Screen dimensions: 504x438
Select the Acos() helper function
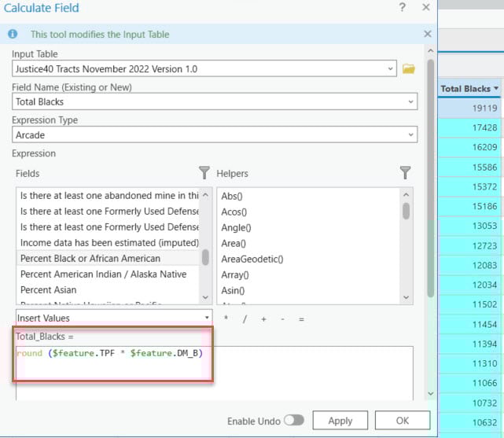click(x=308, y=212)
